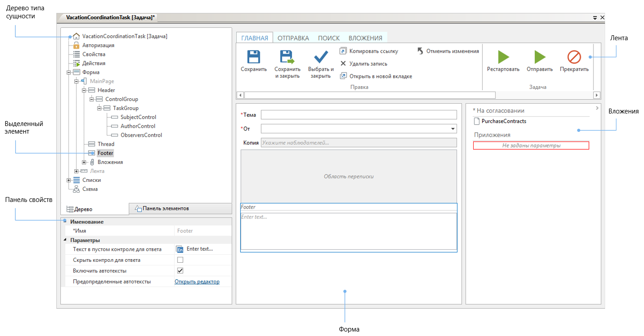Viewport: 644px width, 336px height.
Task: Click the Сохранить save icon
Action: (x=254, y=57)
